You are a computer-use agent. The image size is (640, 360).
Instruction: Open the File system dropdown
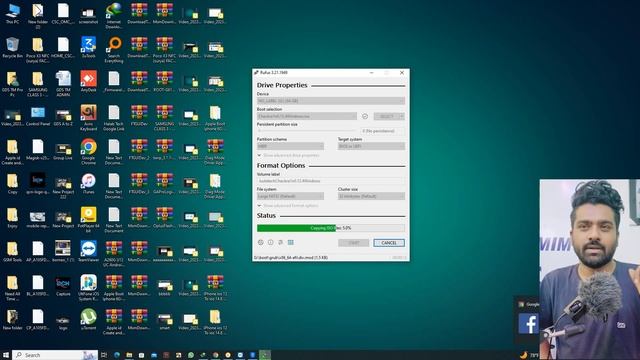(x=290, y=196)
